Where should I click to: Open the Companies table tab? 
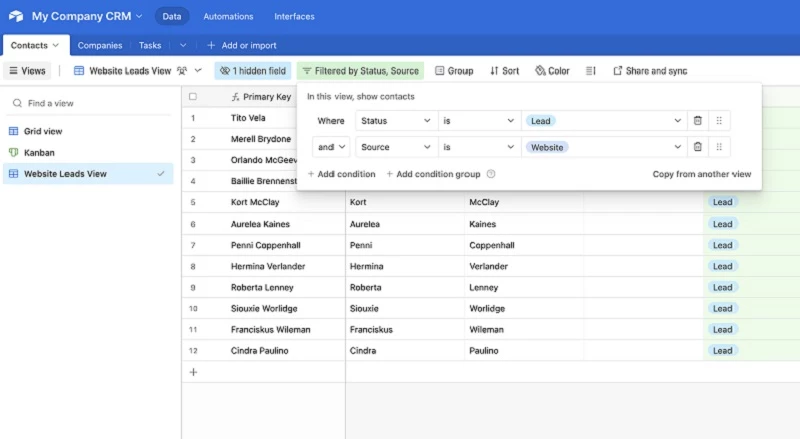100,45
